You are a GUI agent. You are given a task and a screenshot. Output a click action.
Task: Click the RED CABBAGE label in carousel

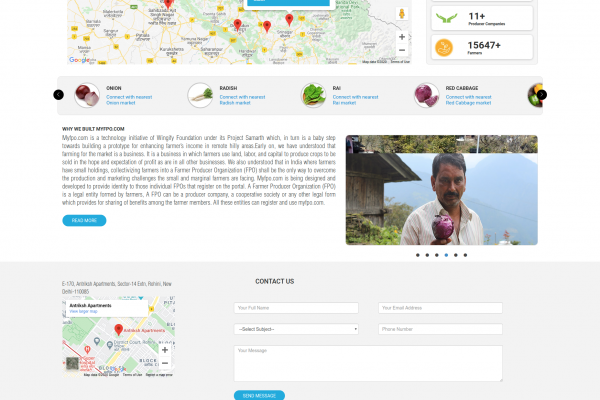click(x=462, y=88)
